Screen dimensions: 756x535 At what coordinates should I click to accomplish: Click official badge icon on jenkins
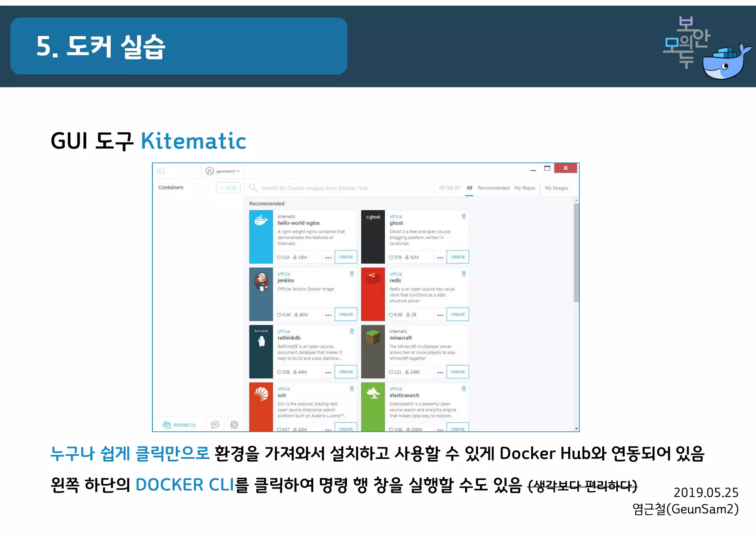tap(352, 274)
